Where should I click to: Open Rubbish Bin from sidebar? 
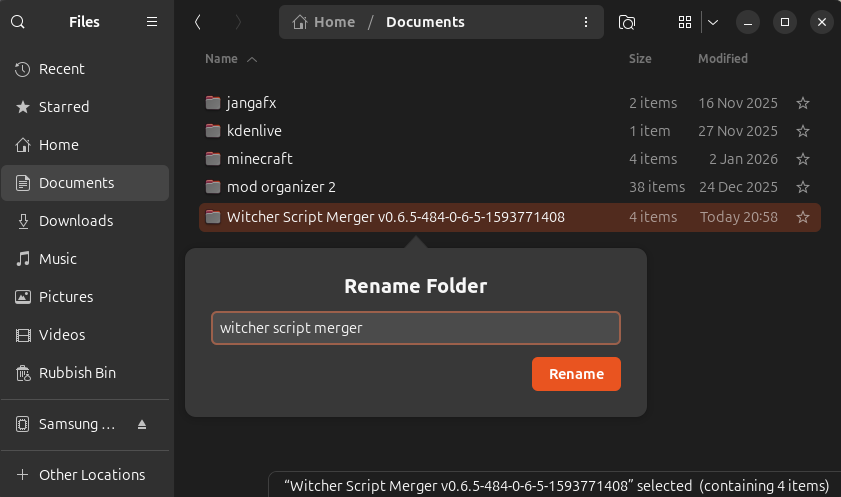(77, 373)
